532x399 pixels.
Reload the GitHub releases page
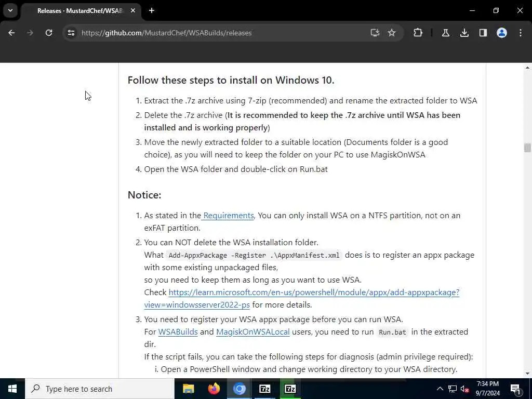(x=49, y=33)
